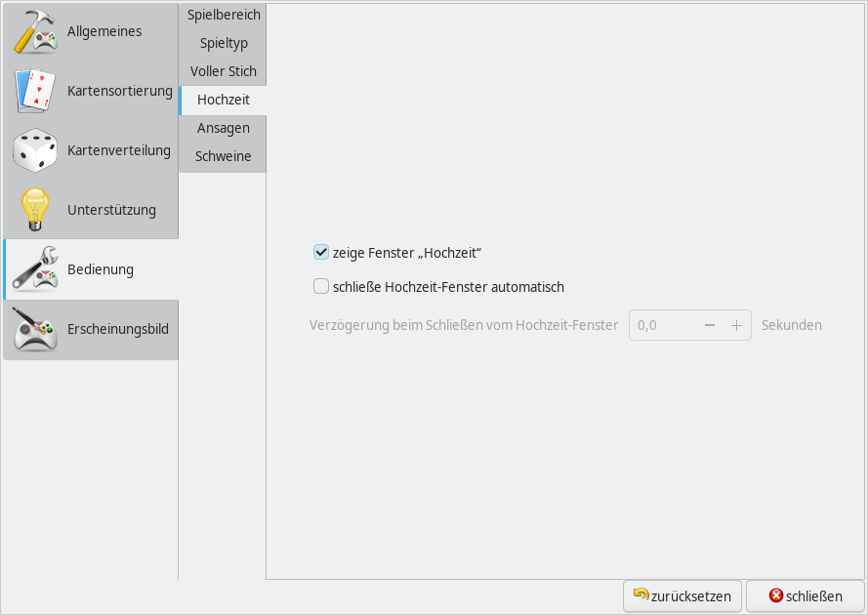Enable "schließe Hochzeit-Fenster automatisch" checkbox
This screenshot has width=868, height=615.
[320, 287]
